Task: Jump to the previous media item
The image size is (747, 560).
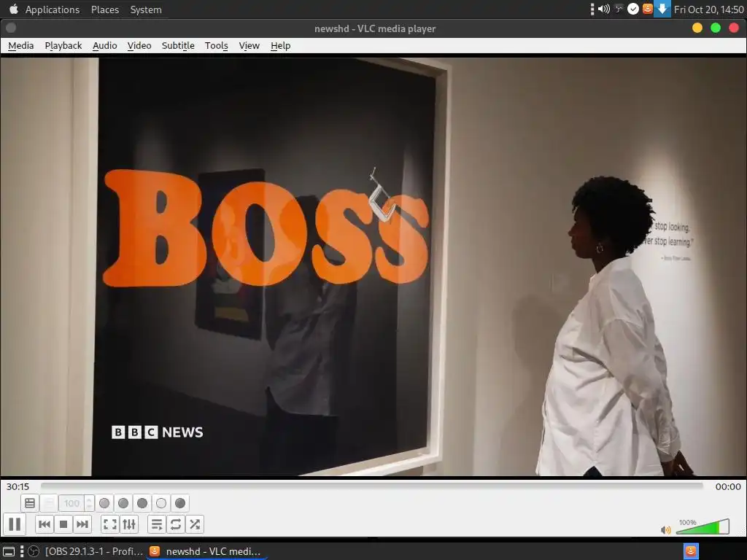Action: (44, 524)
